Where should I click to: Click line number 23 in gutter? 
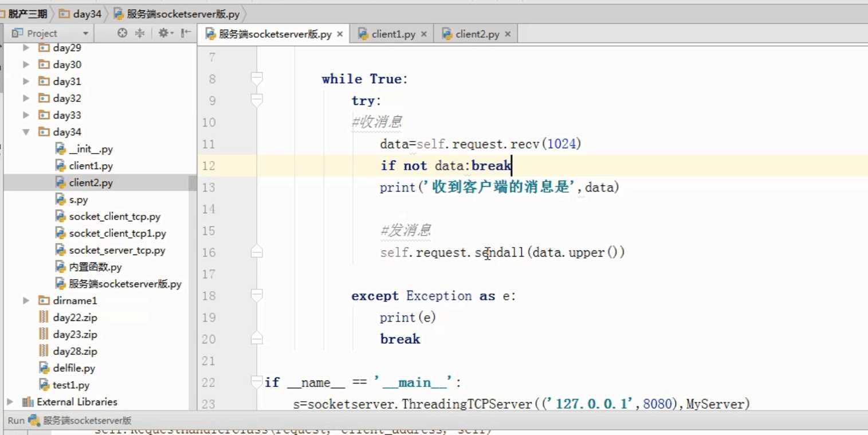tap(209, 404)
